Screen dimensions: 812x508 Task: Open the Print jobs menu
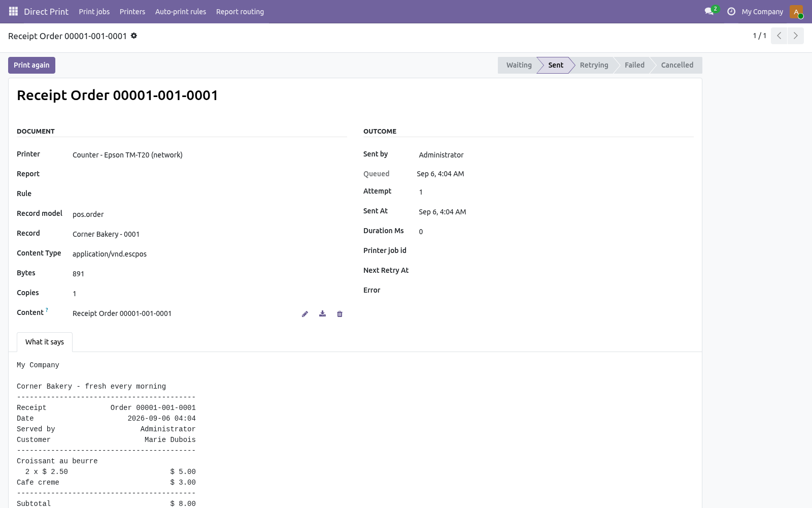click(x=94, y=12)
